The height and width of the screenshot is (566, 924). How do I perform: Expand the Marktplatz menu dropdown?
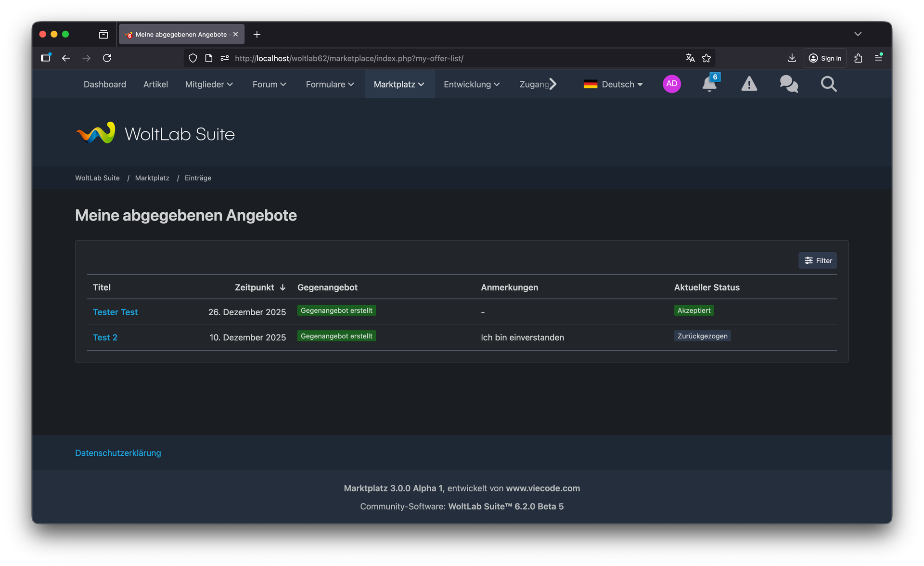pyautogui.click(x=399, y=84)
